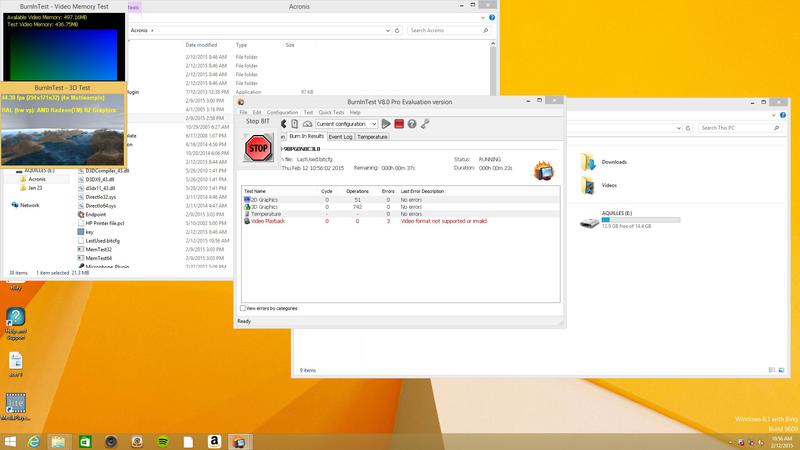Viewport: 800px width, 450px height.
Task: Select the 2D Graphics test row
Action: (x=401, y=200)
